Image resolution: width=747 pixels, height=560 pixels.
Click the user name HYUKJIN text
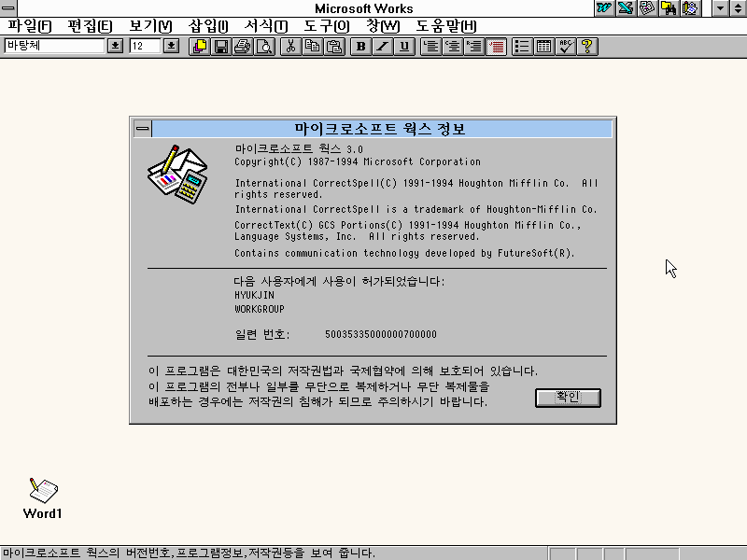click(254, 295)
